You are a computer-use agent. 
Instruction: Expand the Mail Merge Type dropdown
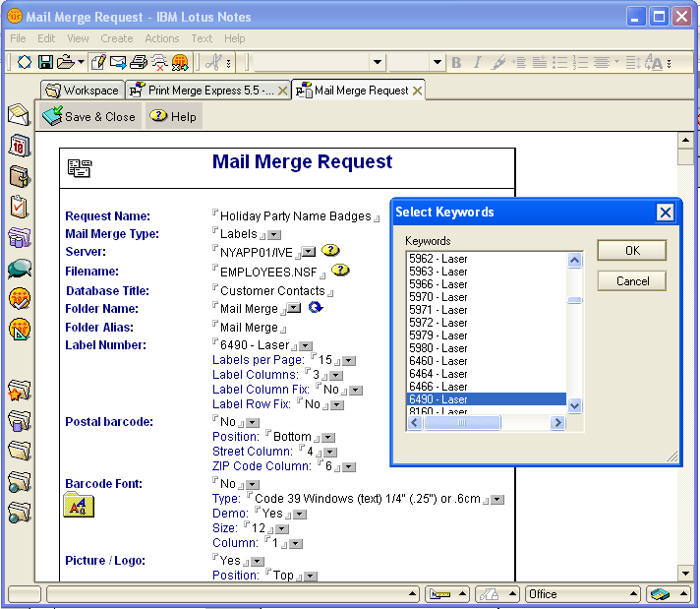point(274,234)
